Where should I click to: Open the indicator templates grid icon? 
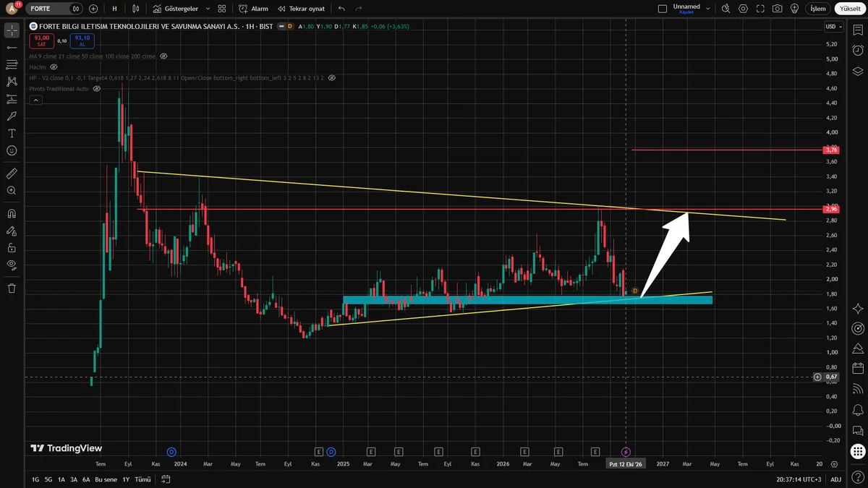222,9
